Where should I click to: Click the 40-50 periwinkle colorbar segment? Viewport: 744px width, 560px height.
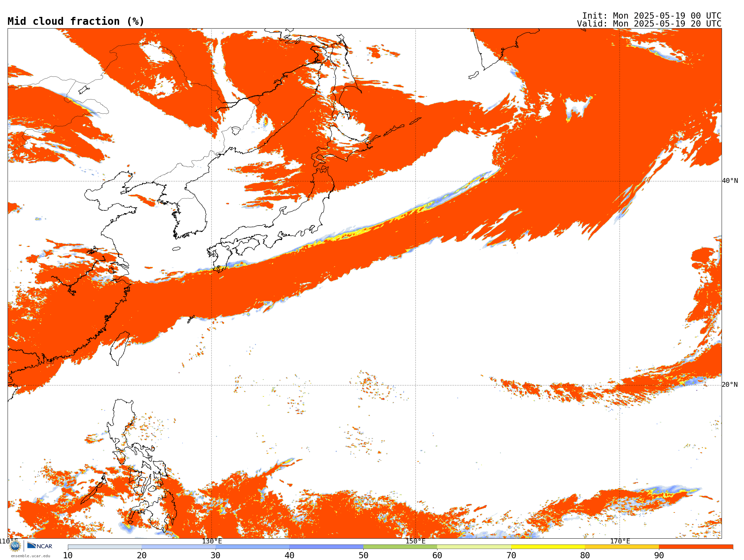(x=326, y=547)
